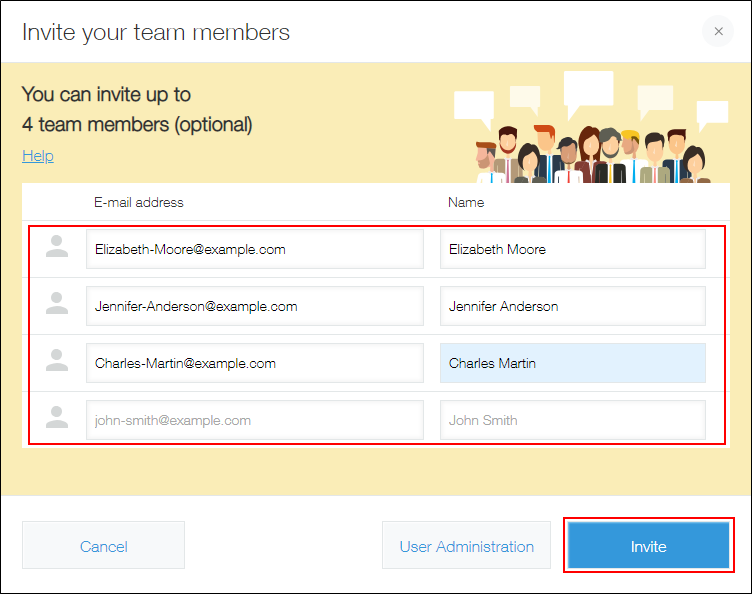Click the Name column header
Image resolution: width=752 pixels, height=594 pixels.
coord(466,202)
